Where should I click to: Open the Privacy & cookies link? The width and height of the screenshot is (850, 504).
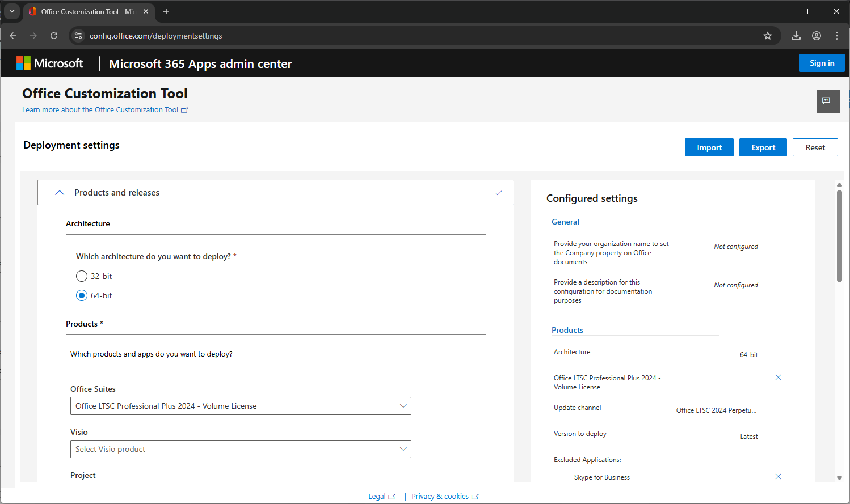[x=441, y=496]
